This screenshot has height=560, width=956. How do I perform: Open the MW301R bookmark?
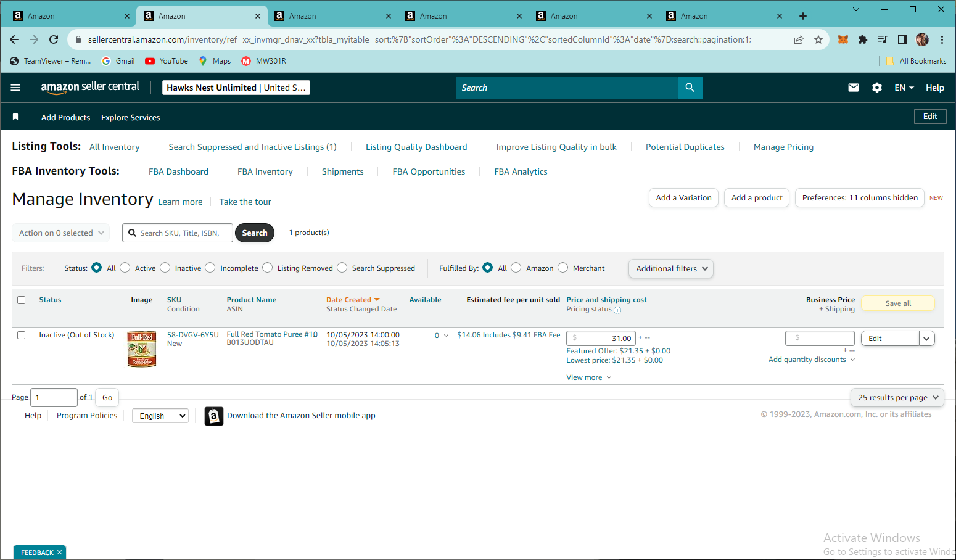click(264, 61)
